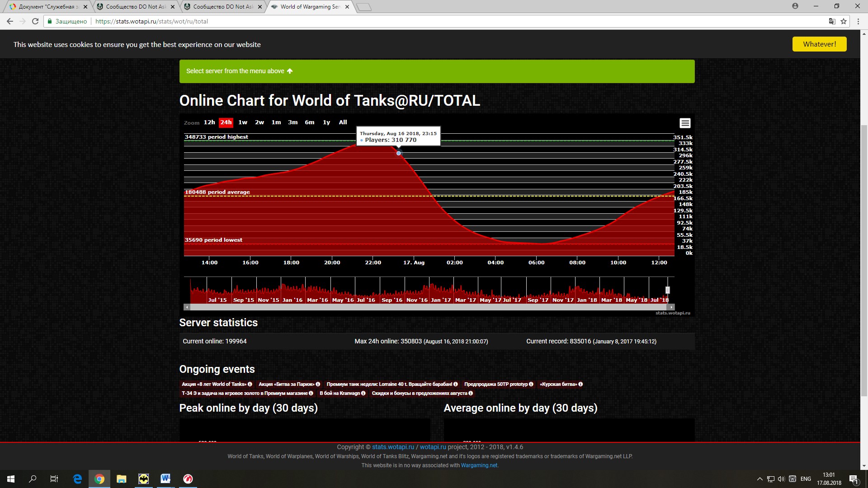Open Windows search magnifier on taskbar
Viewport: 868px width, 488px height.
(33, 479)
